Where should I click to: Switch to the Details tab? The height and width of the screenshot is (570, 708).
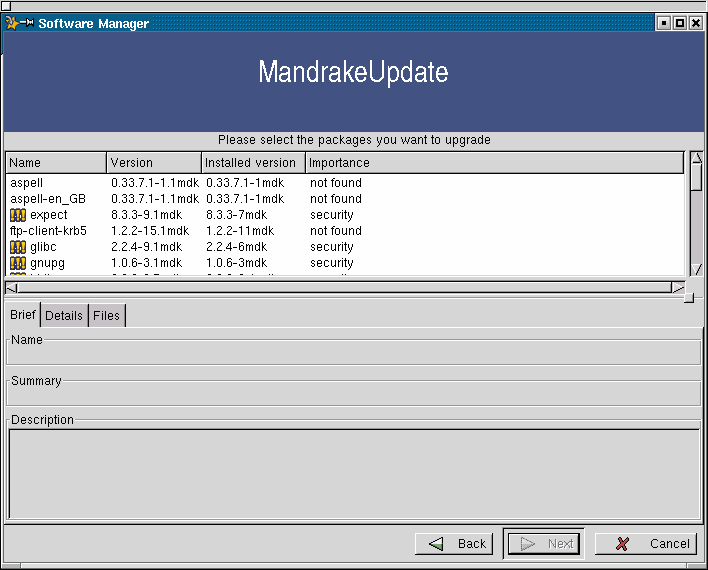point(64,316)
